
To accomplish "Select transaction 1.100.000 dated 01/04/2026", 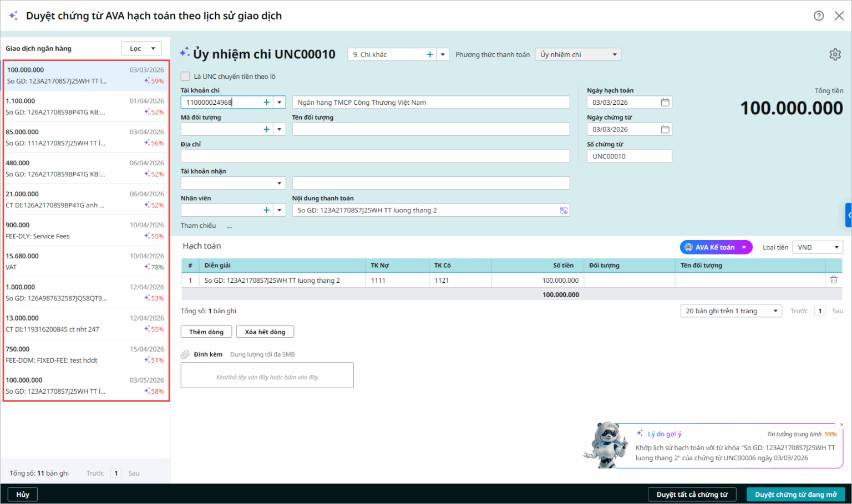I will 85,106.
